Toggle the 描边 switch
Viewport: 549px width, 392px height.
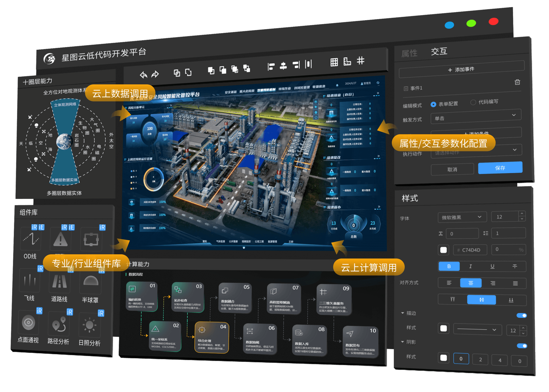pyautogui.click(x=522, y=315)
